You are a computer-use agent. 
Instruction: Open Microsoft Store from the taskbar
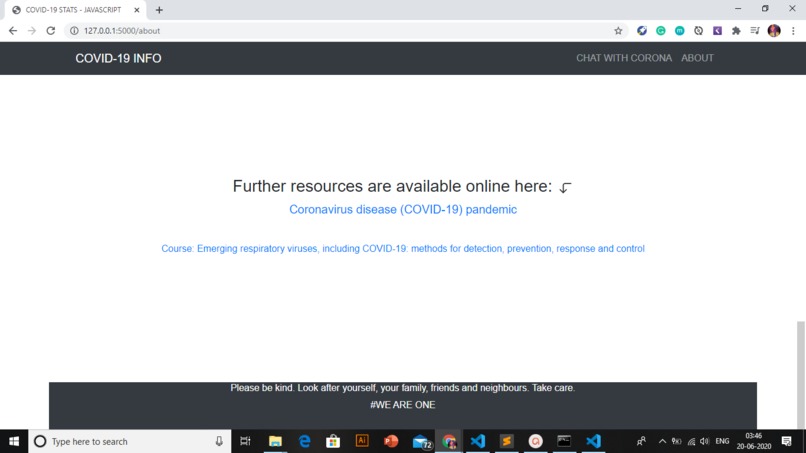[333, 441]
